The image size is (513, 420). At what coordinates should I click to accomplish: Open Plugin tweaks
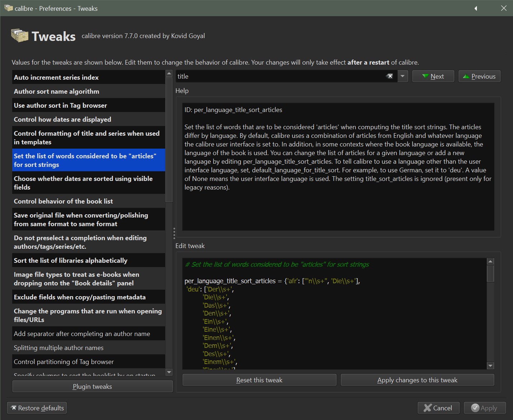[92, 386]
